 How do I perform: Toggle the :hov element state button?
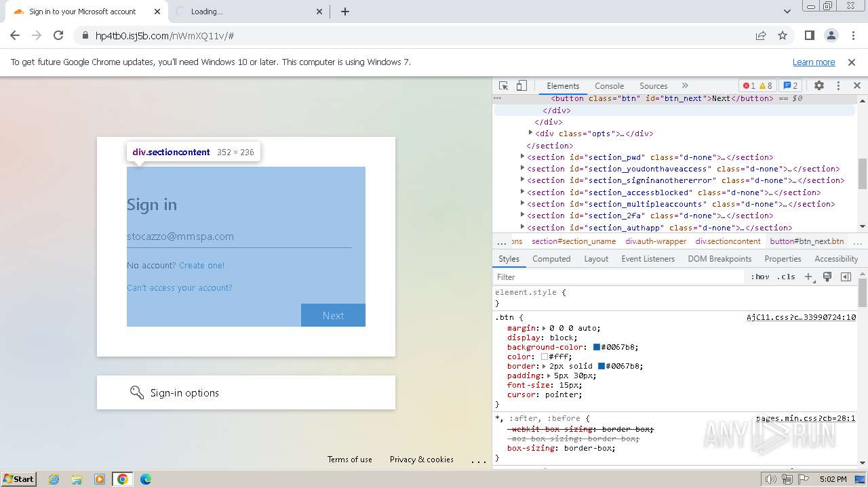pyautogui.click(x=760, y=277)
